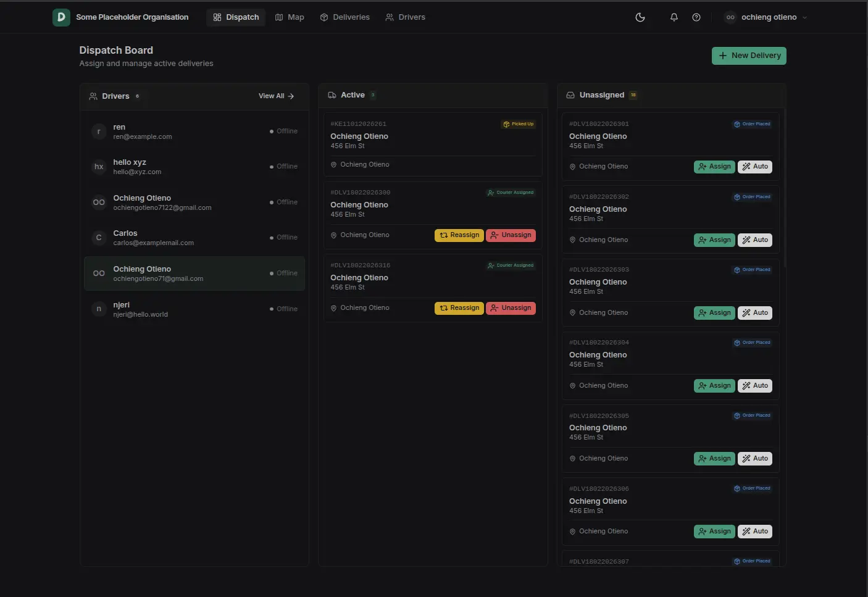Select driver Carlos
The width and height of the screenshot is (868, 597).
194,238
